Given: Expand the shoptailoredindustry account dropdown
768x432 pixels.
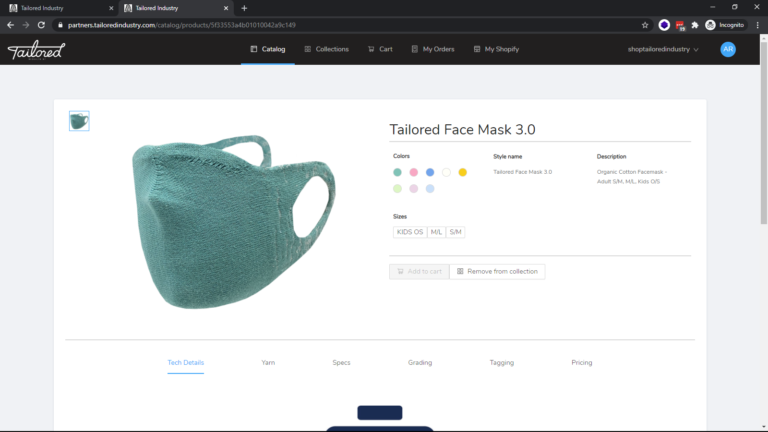Looking at the screenshot, I should click(663, 49).
